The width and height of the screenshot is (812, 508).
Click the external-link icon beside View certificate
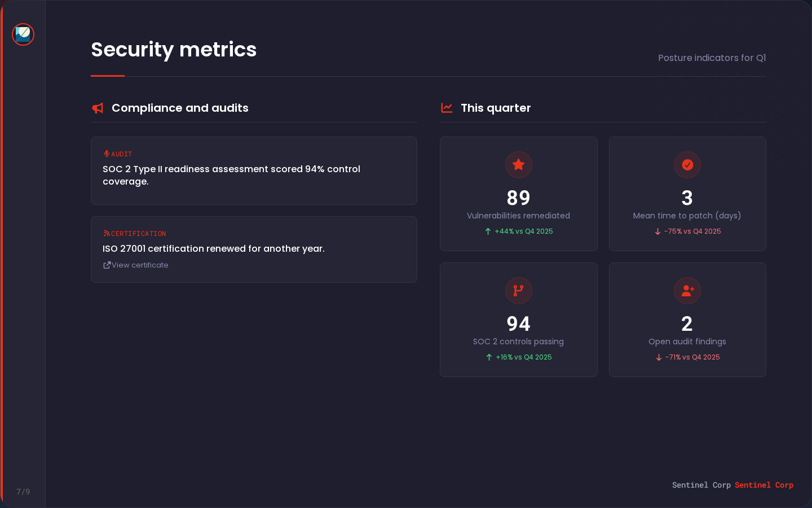tap(106, 265)
